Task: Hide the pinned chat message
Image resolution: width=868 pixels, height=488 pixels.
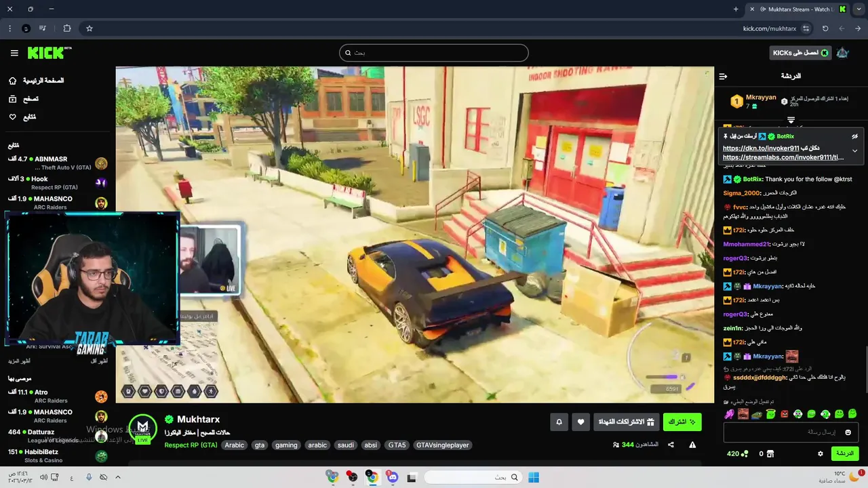Action: (854, 136)
